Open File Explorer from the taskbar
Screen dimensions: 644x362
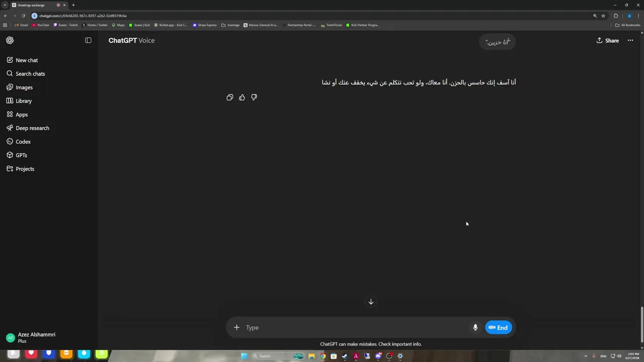[x=312, y=356]
